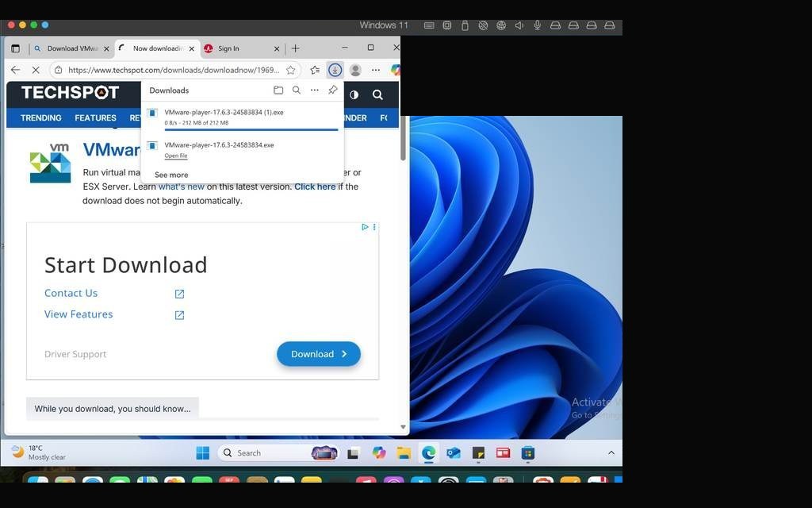
Task: Click the TechSpot logo
Action: (x=70, y=93)
